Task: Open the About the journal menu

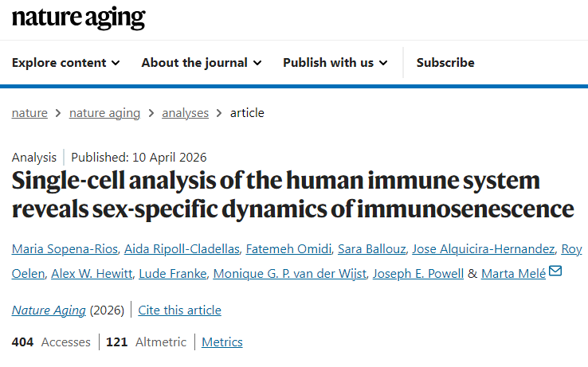Action: click(202, 63)
